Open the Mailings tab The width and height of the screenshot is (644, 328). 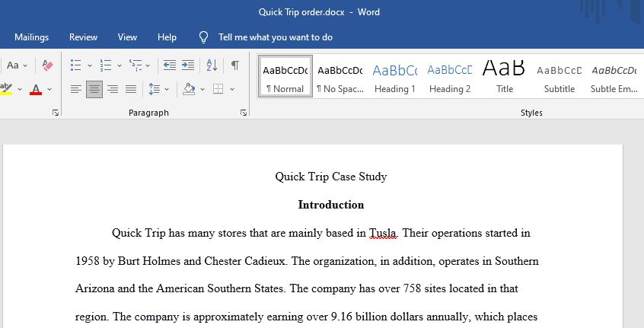click(32, 37)
